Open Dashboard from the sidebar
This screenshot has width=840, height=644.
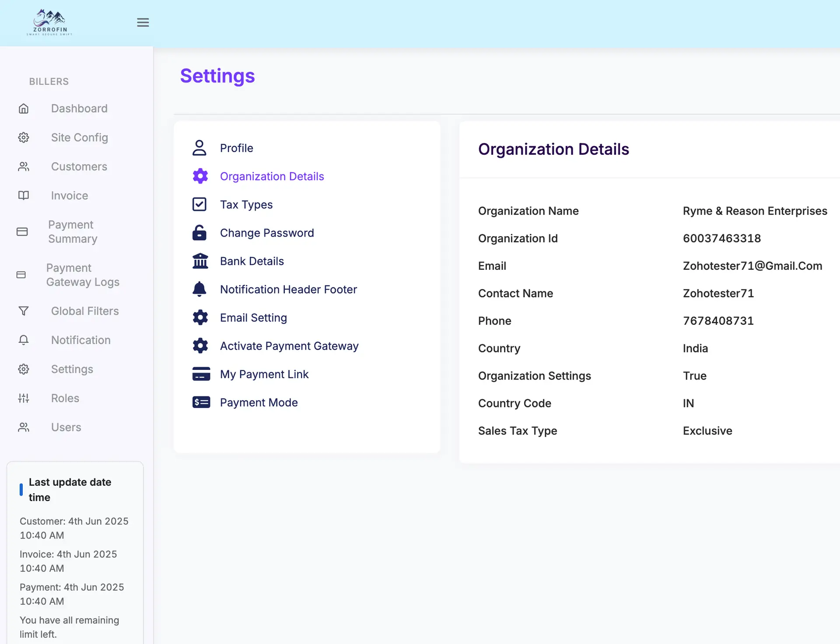79,108
